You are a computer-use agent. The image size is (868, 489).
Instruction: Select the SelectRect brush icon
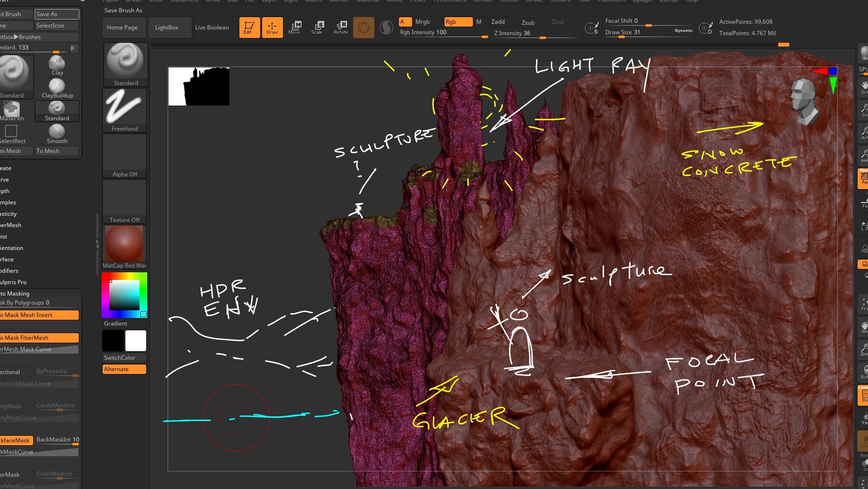point(11,134)
